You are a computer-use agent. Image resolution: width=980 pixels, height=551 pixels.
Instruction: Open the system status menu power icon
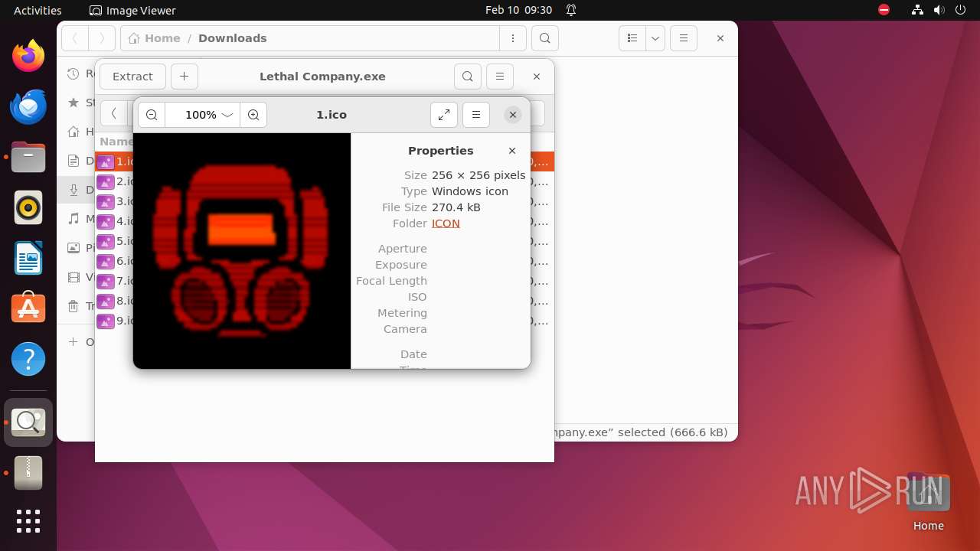(x=961, y=11)
